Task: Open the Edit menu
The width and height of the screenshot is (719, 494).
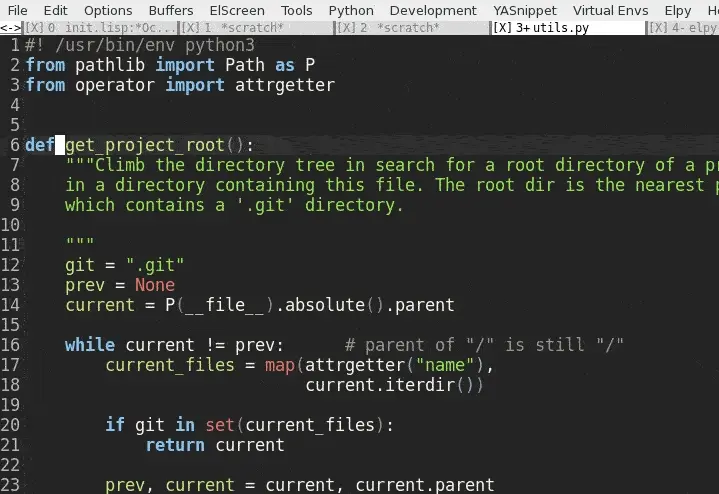Action: 55,10
